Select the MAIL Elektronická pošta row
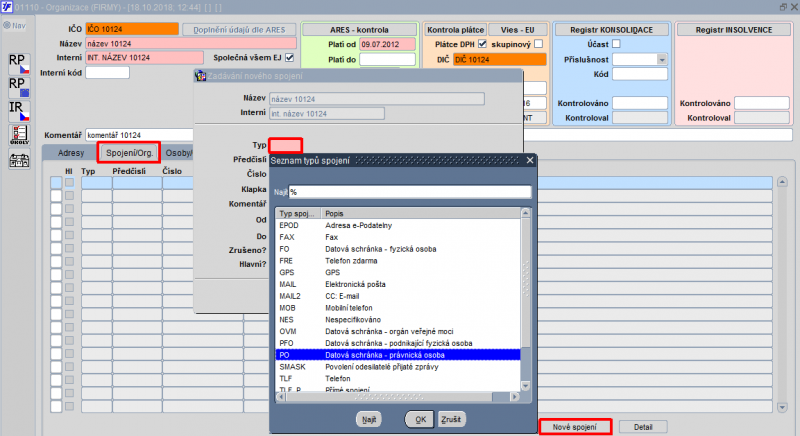Viewport: 800px width, 436px height. pyautogui.click(x=398, y=284)
